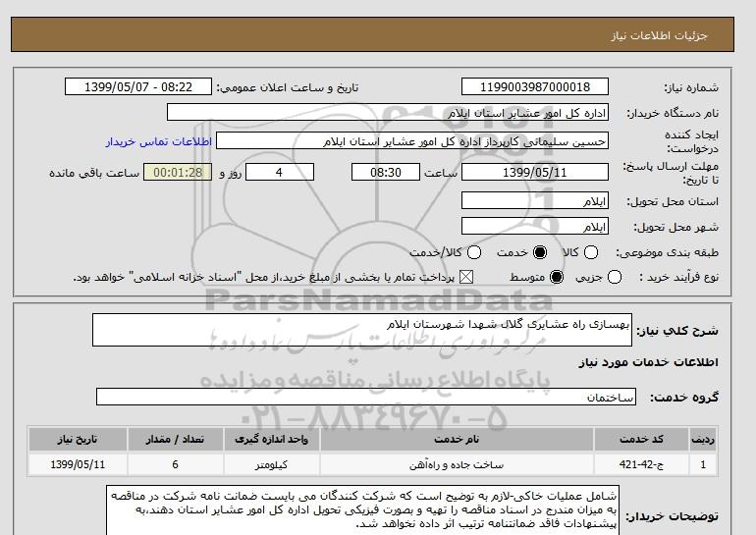Select the کالا radio button
Screen dimensions: 756x535
[591, 252]
